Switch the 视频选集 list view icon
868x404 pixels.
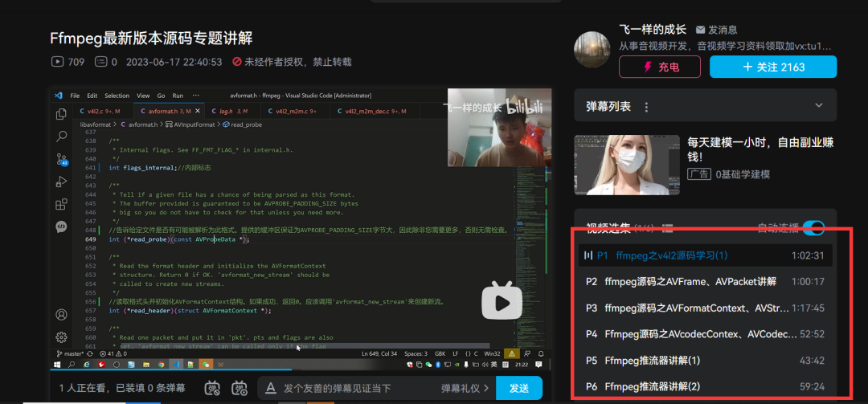coord(667,227)
